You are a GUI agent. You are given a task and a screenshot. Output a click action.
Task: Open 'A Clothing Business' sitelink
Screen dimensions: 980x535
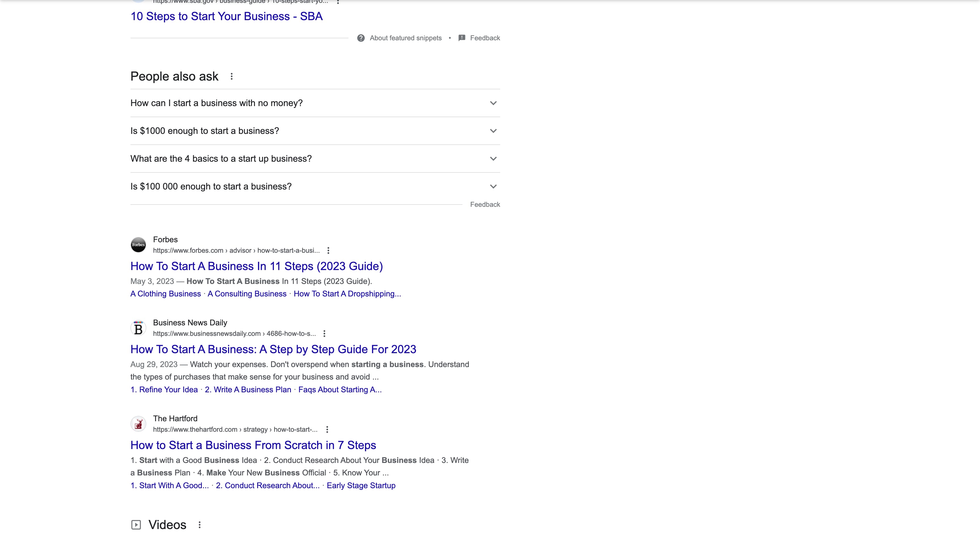tap(166, 294)
